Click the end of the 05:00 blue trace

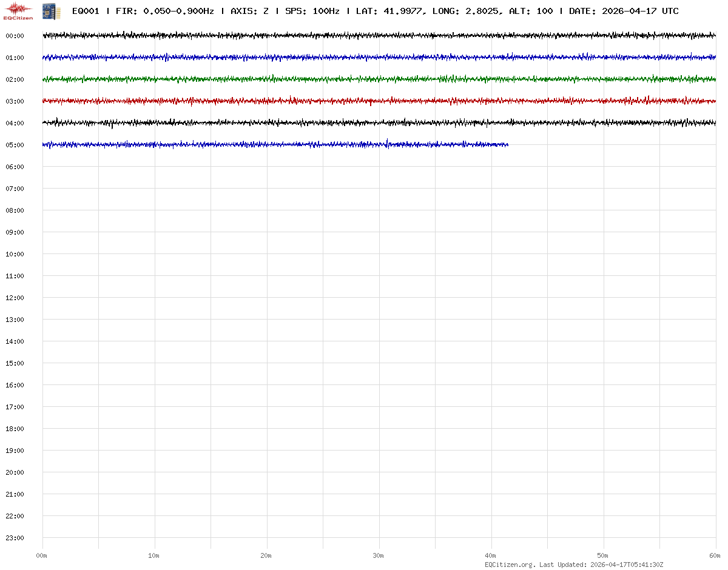pos(507,144)
